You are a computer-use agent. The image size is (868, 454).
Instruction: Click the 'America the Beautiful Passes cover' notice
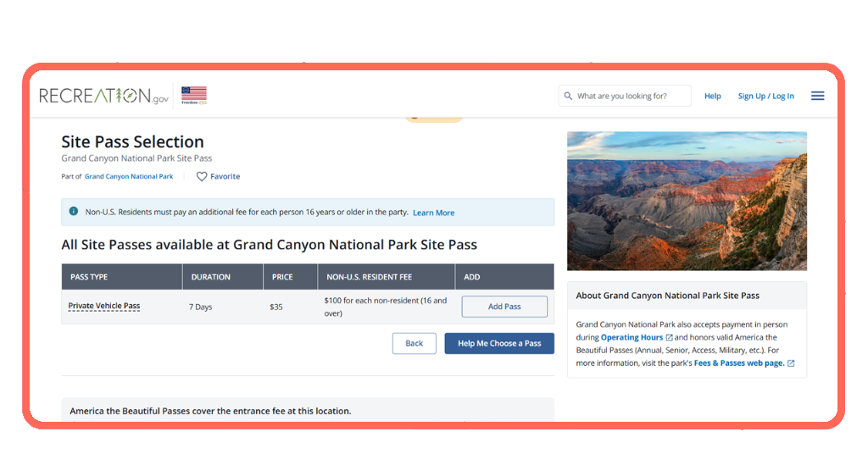pyautogui.click(x=210, y=411)
